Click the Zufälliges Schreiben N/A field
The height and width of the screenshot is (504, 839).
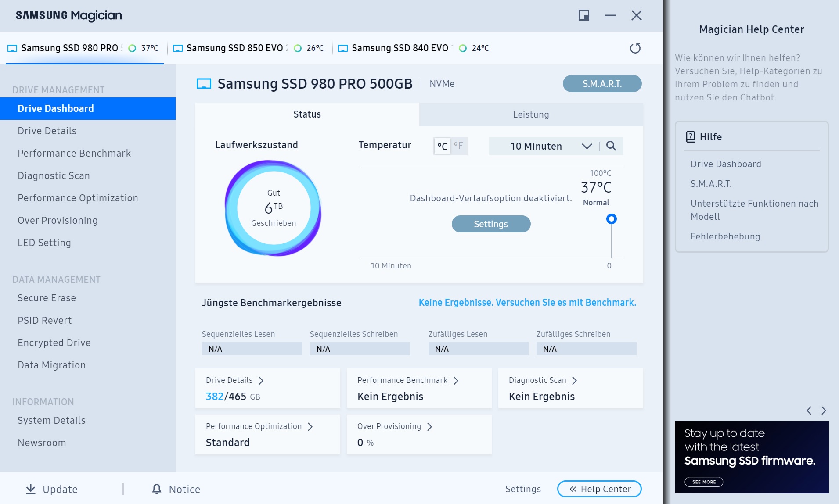coord(586,349)
